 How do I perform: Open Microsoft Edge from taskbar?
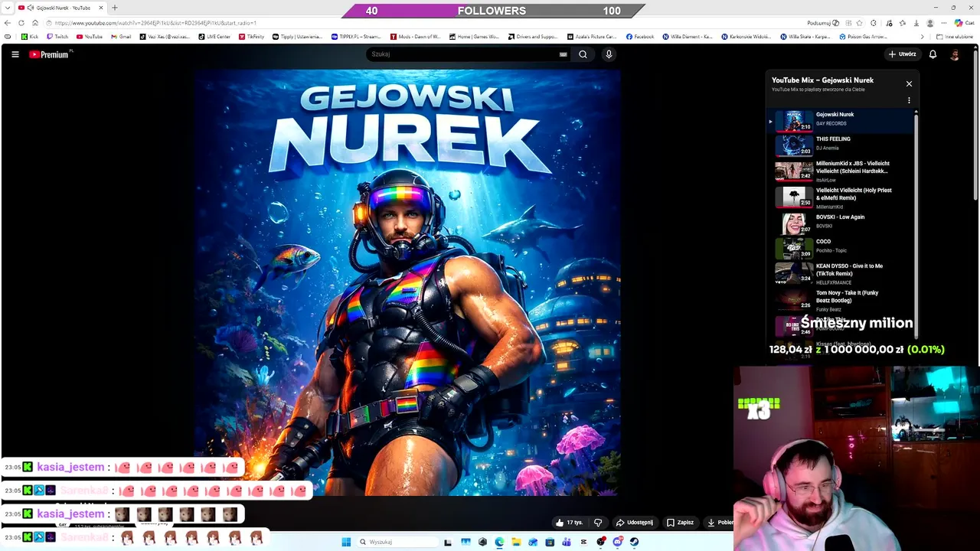(x=499, y=542)
